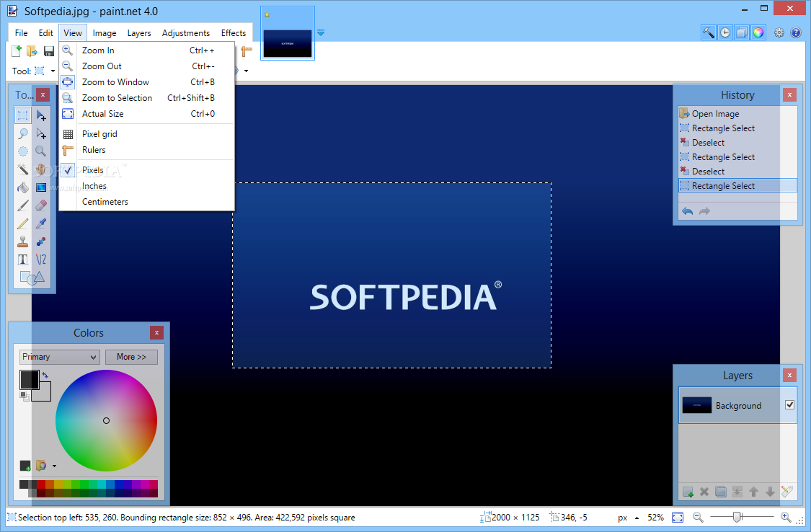The image size is (811, 532).
Task: Toggle the History window clock button
Action: pos(725,32)
